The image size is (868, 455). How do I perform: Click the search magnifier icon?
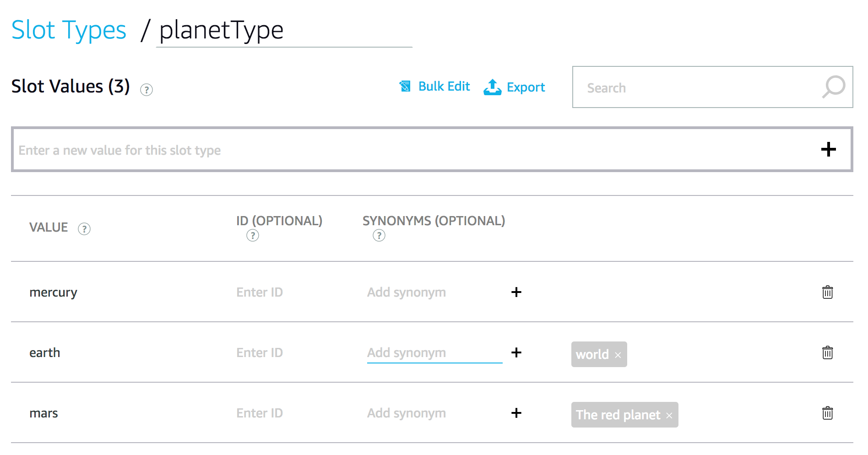[x=834, y=87]
